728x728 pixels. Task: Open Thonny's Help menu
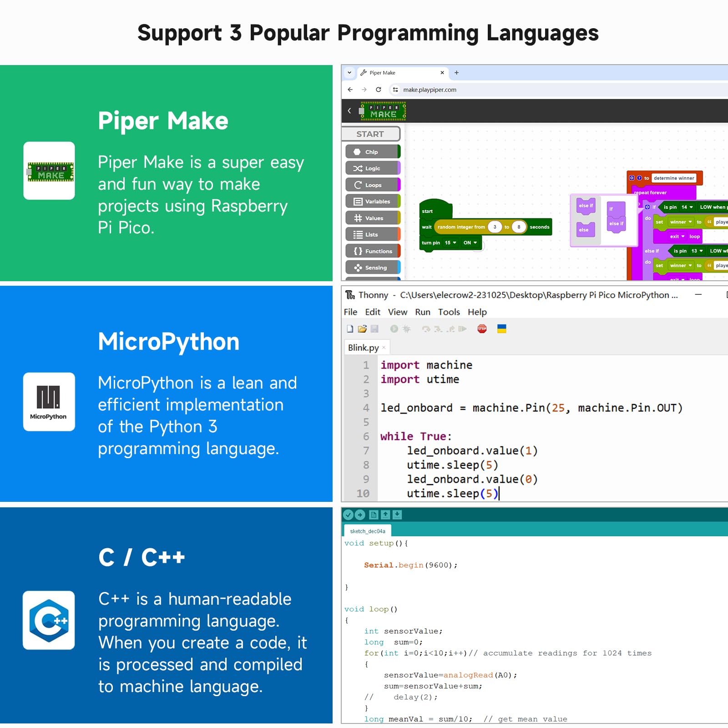[x=477, y=312]
